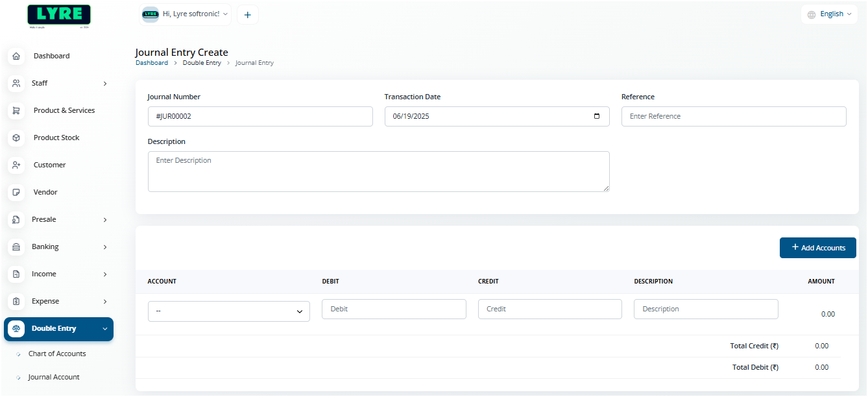Click the Vendor sidebar icon
Viewport: 868px width, 397px height.
(16, 192)
